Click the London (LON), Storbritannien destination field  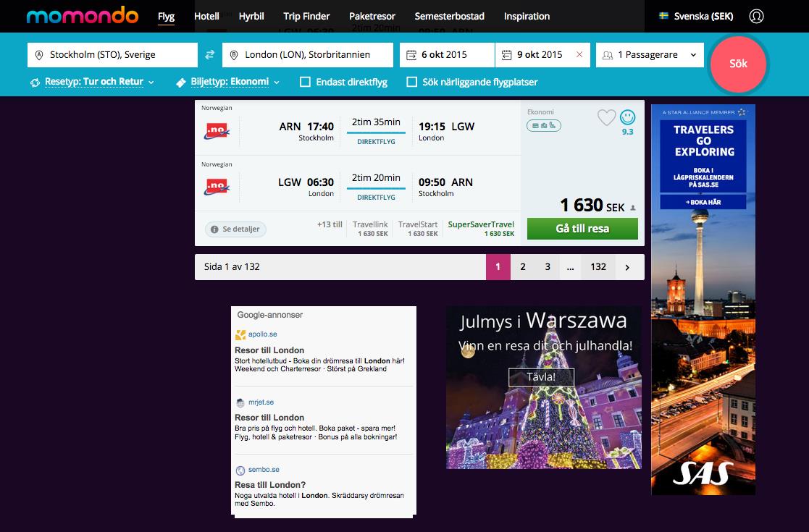(x=308, y=54)
